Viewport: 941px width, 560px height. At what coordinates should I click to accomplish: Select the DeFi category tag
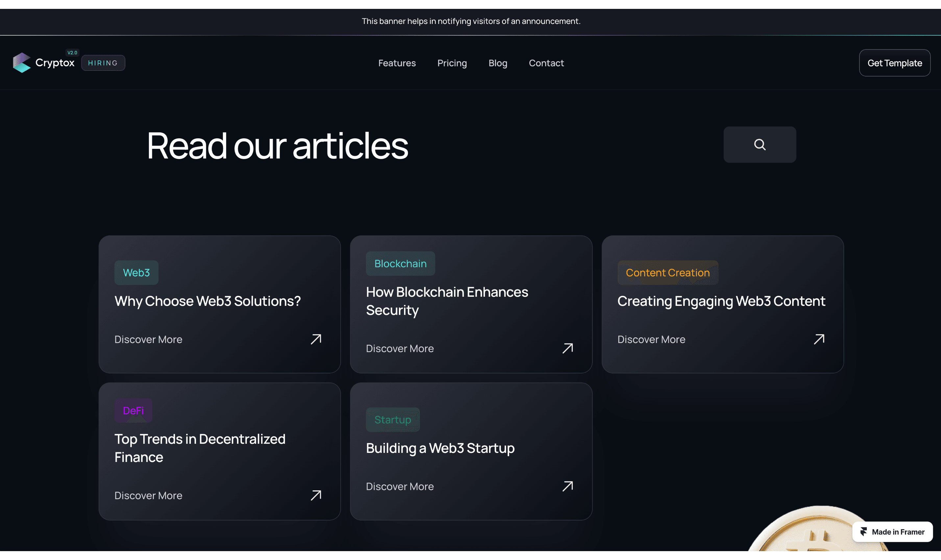[133, 410]
